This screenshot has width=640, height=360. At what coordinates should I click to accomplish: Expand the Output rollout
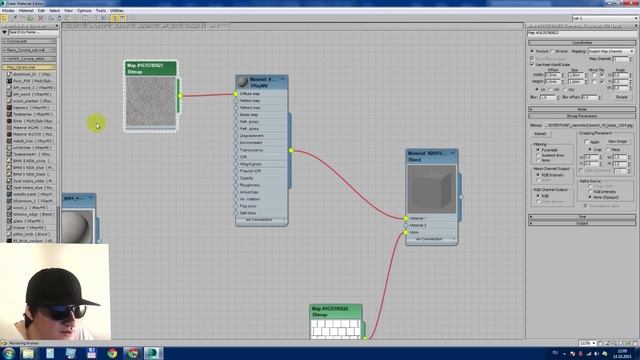[582, 223]
